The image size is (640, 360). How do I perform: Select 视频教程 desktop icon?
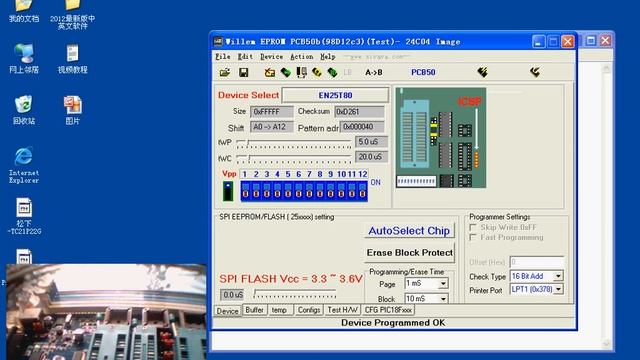pyautogui.click(x=73, y=58)
